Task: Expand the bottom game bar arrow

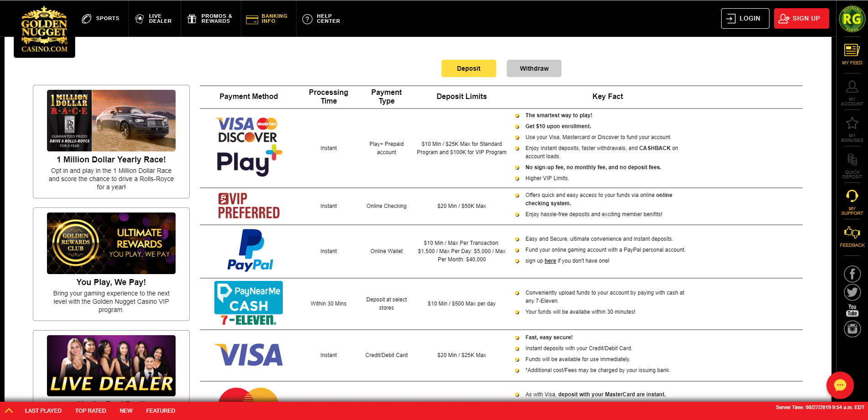Action: click(9, 410)
